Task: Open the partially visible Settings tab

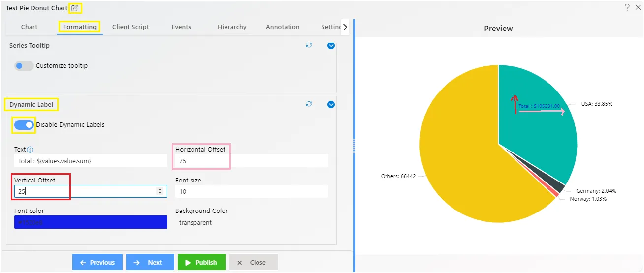Action: point(331,27)
